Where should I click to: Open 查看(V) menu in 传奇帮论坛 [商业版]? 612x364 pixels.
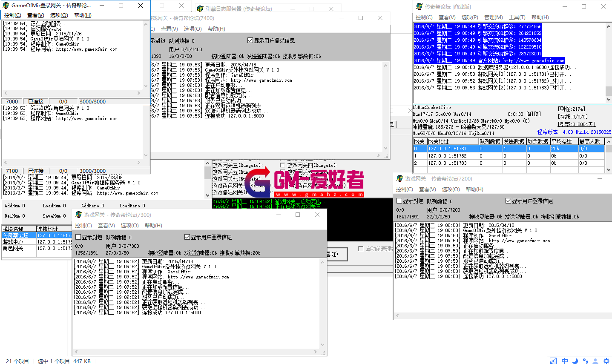click(447, 17)
